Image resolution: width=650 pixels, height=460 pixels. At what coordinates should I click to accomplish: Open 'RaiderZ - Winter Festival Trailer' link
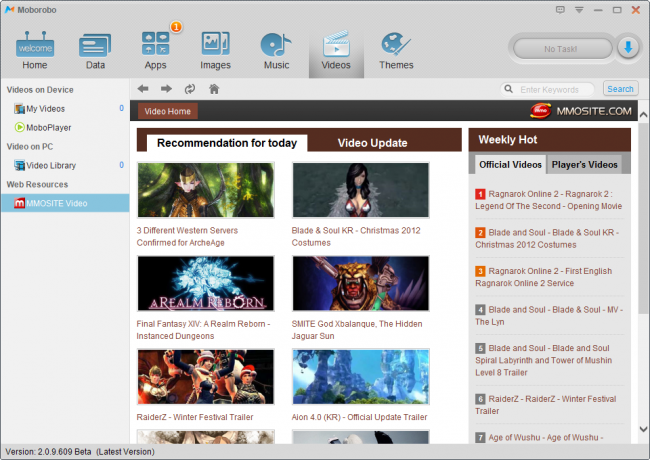click(x=195, y=417)
